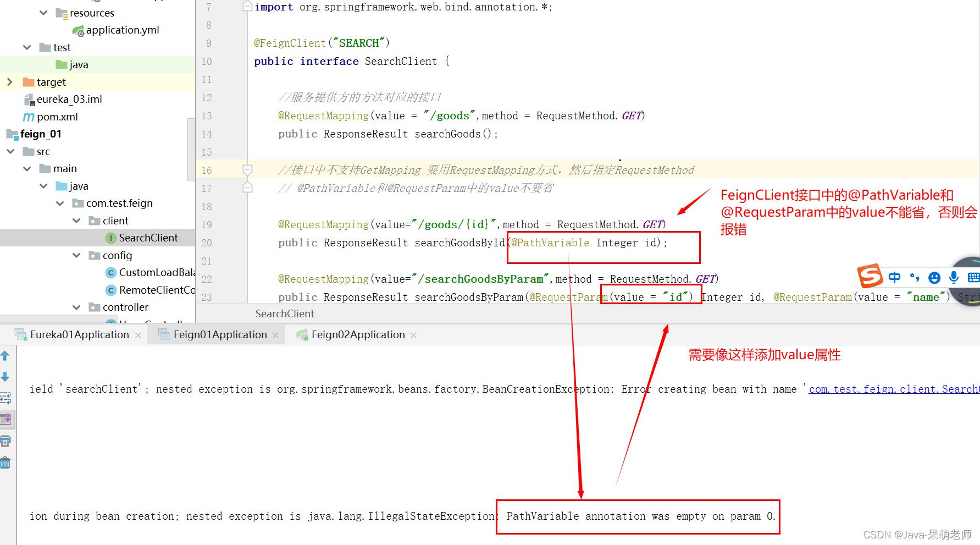The height and width of the screenshot is (545, 980).
Task: Select the feign_01 module
Action: pos(41,134)
